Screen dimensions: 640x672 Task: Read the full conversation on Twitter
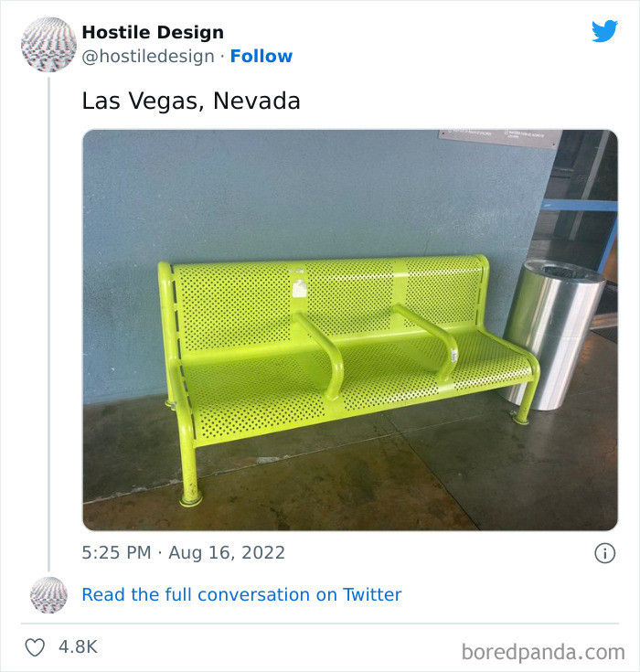241,594
